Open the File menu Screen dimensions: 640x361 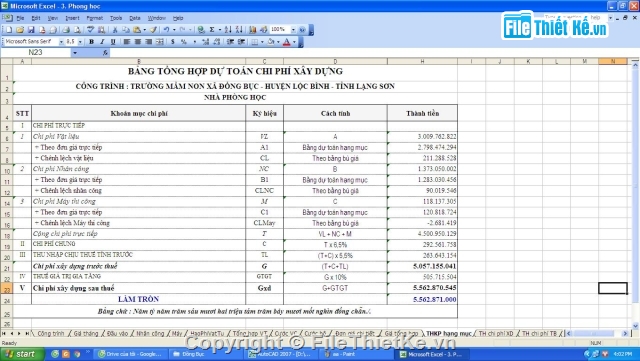point(20,18)
